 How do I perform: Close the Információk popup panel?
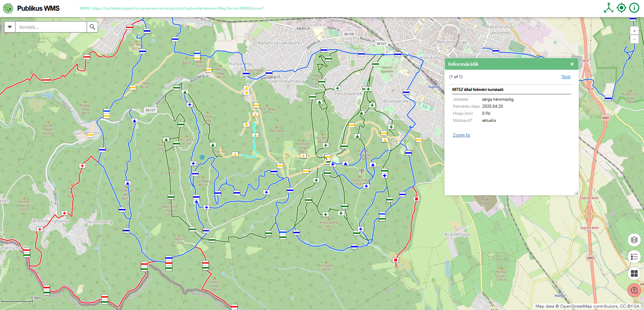572,64
